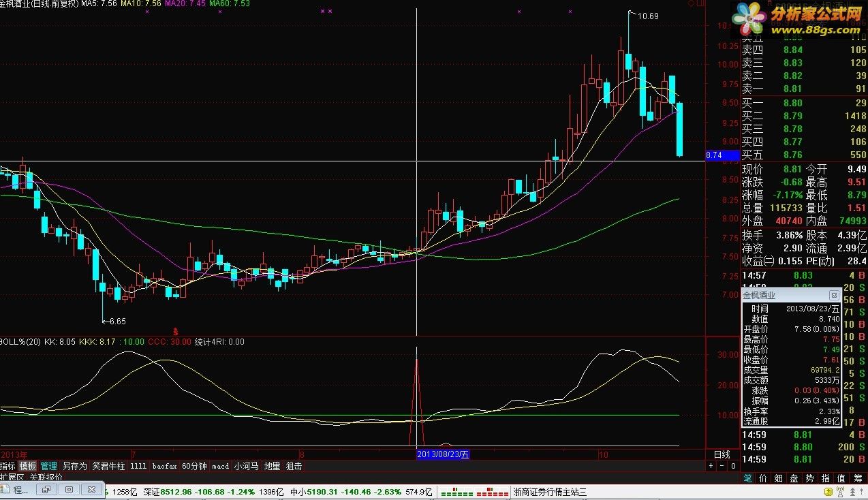The height and width of the screenshot is (500, 868).
Task: Switch right panel to 盘 tab
Action: (794, 478)
